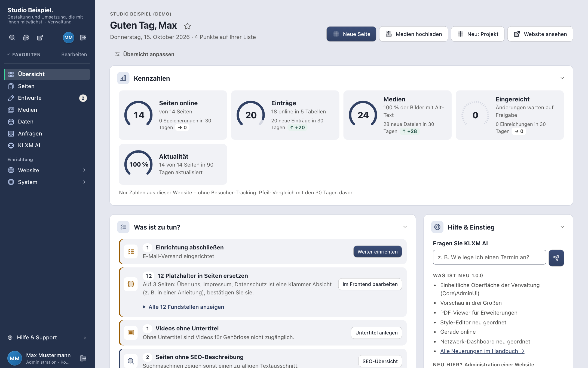Collapse the FAVORITEN section
This screenshot has width=588, height=368.
click(24, 55)
